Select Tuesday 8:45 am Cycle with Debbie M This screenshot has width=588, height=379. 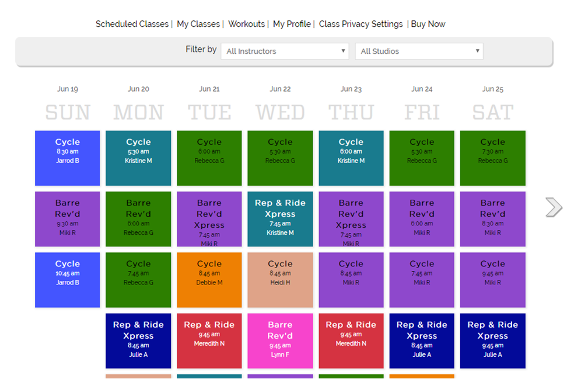click(x=209, y=280)
